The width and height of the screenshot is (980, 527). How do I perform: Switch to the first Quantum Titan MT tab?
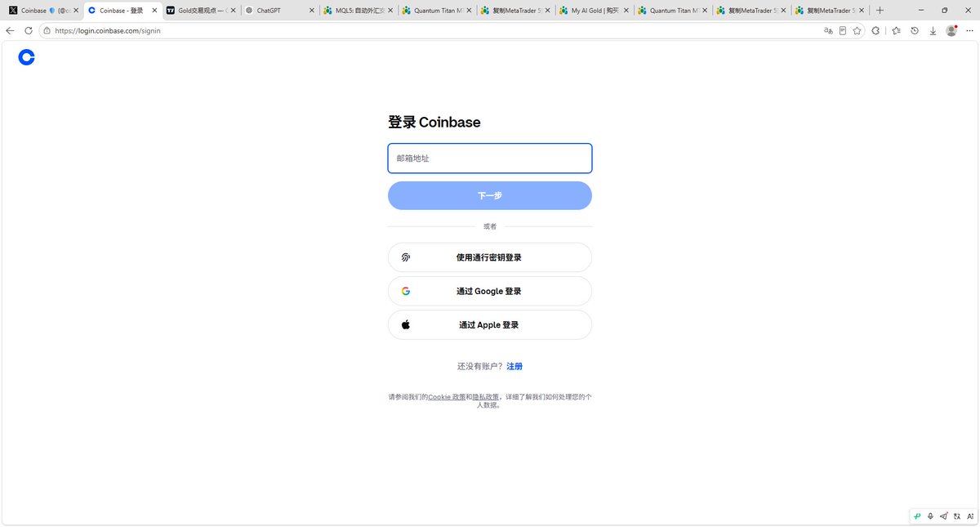pyautogui.click(x=437, y=11)
